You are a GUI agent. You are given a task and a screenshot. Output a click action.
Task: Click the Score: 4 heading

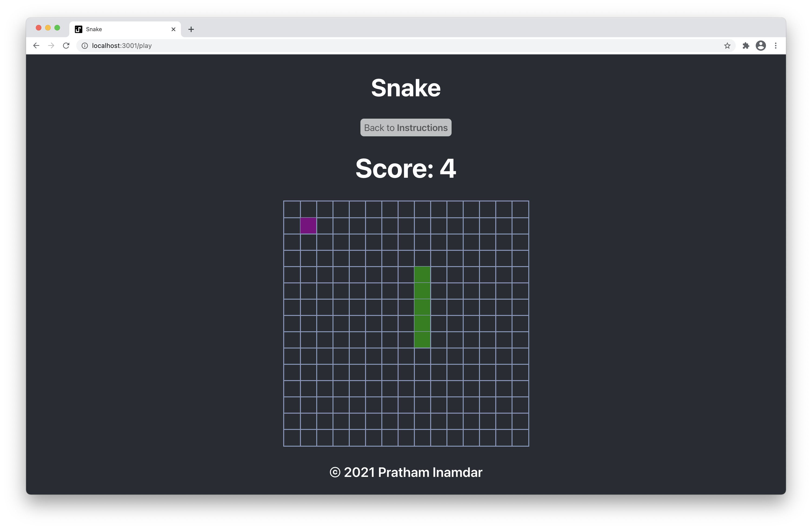pyautogui.click(x=406, y=168)
